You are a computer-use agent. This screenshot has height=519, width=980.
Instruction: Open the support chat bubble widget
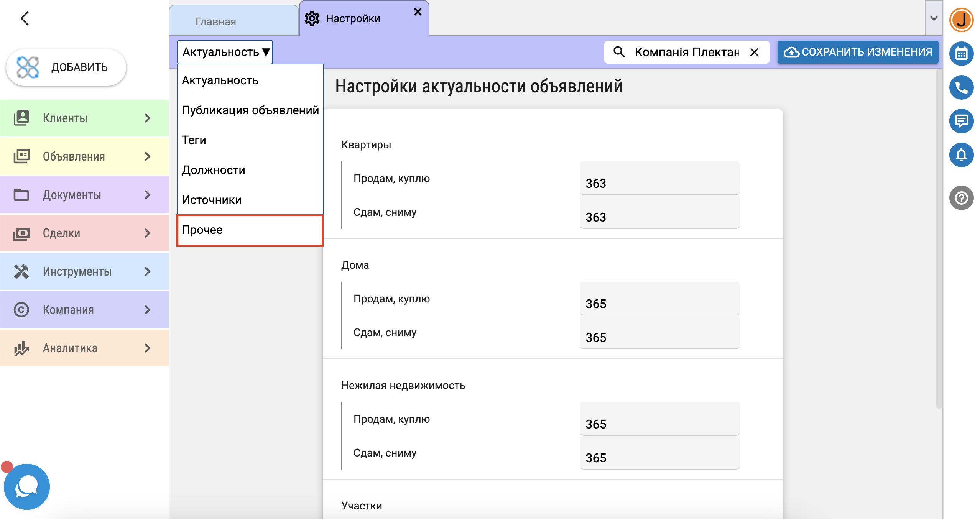tap(27, 486)
